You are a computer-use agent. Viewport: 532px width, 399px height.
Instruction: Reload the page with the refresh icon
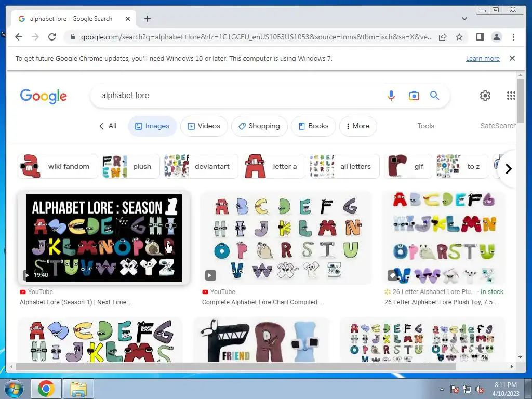tap(52, 37)
